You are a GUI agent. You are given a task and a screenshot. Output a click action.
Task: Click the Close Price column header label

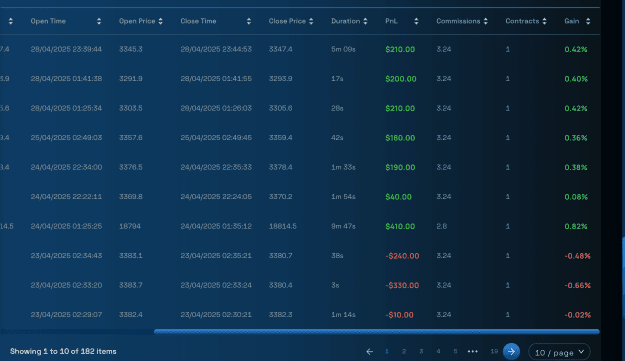click(287, 21)
